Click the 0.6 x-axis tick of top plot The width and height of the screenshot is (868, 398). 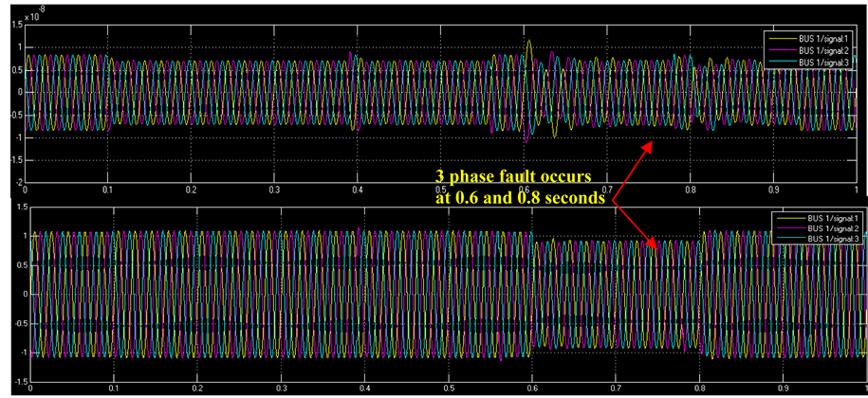(523, 190)
